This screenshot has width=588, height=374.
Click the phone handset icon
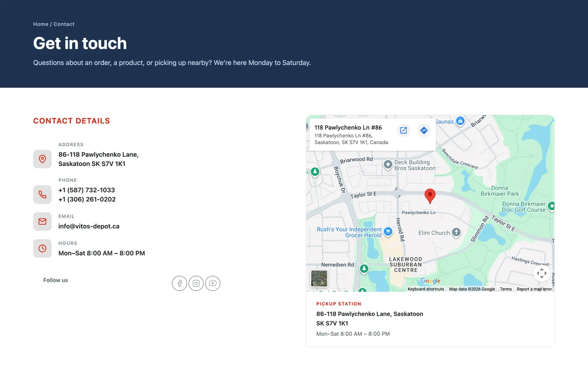click(x=42, y=195)
